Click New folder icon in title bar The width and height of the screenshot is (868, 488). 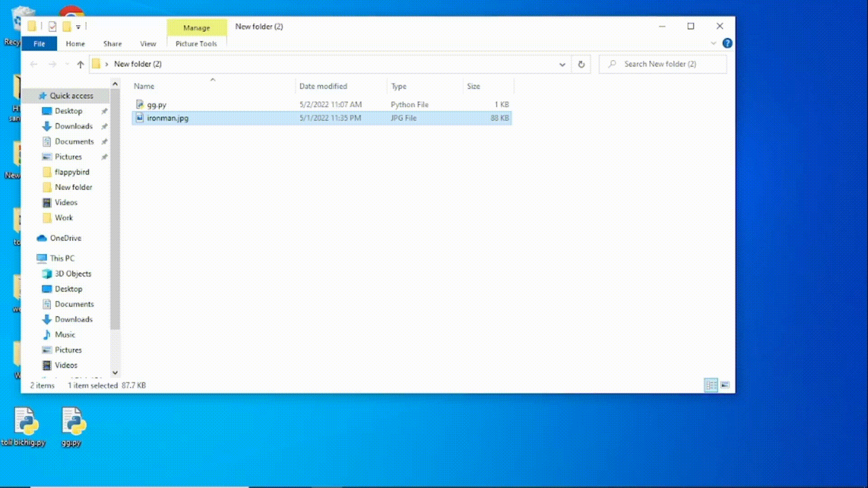(66, 27)
